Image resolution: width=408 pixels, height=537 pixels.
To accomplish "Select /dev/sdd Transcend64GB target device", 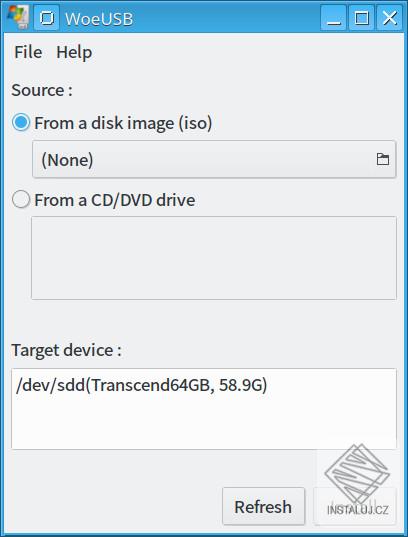I will (x=141, y=385).
